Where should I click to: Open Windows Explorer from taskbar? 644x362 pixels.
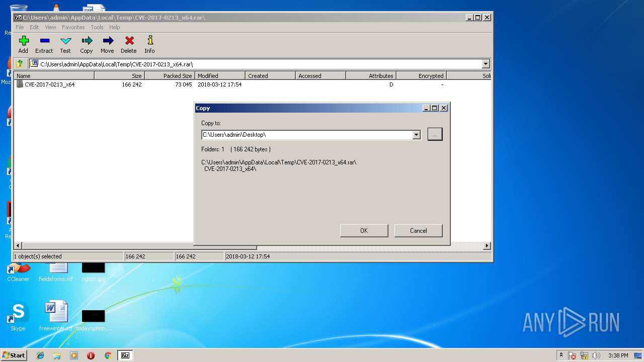coord(57,355)
